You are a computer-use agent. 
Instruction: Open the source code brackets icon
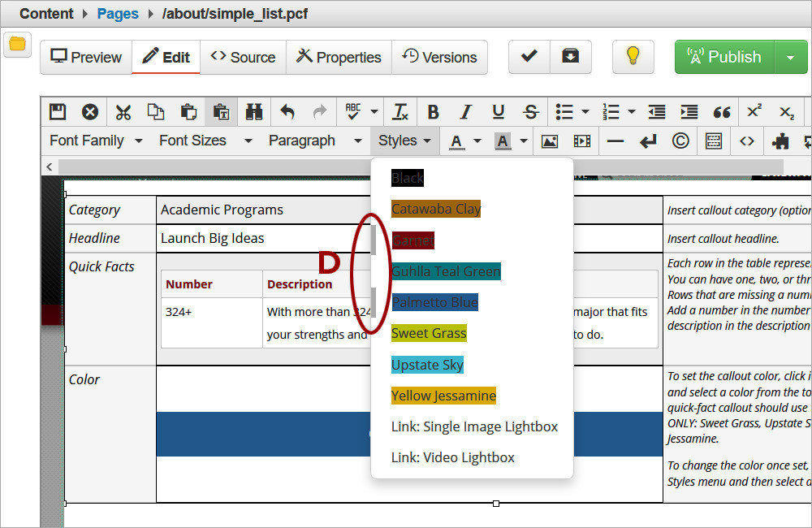[747, 141]
